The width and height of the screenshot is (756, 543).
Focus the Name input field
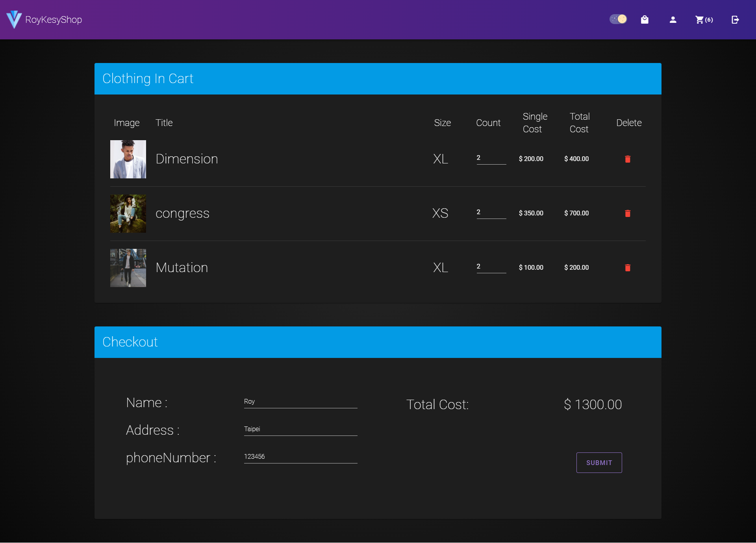(x=300, y=402)
